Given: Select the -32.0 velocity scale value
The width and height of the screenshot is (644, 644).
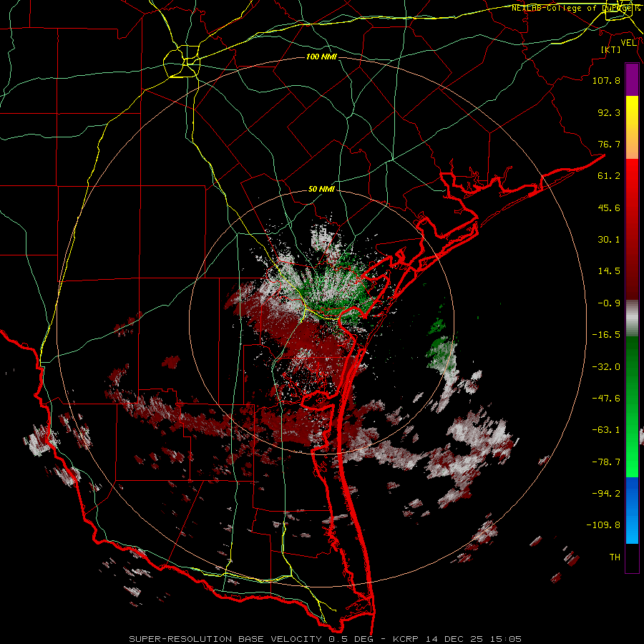Looking at the screenshot, I should point(606,367).
